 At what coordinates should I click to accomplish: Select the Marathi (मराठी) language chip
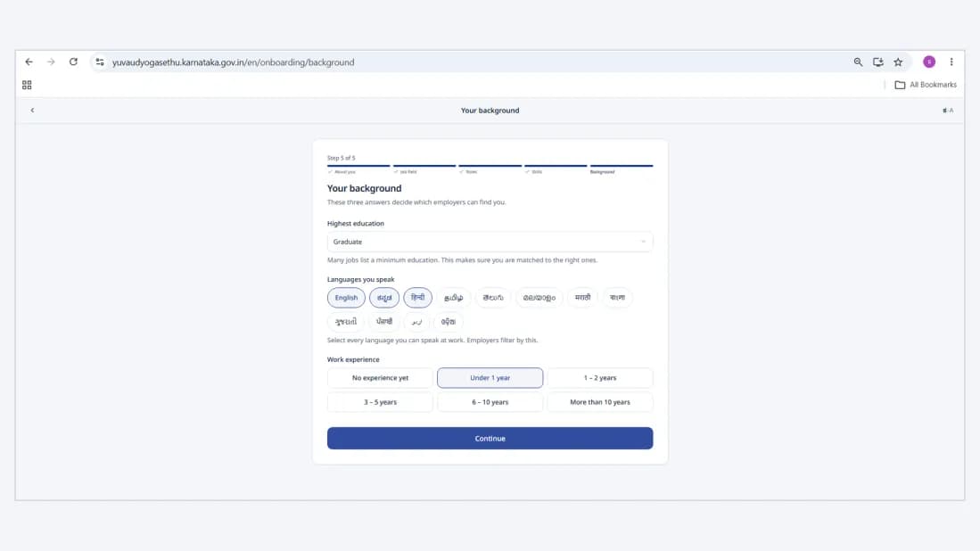click(x=582, y=298)
